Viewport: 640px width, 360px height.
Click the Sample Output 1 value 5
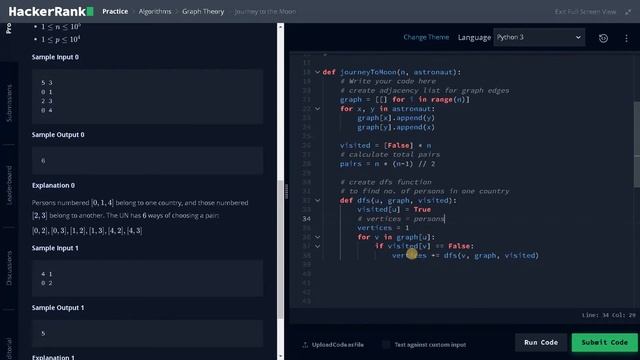tap(43, 333)
